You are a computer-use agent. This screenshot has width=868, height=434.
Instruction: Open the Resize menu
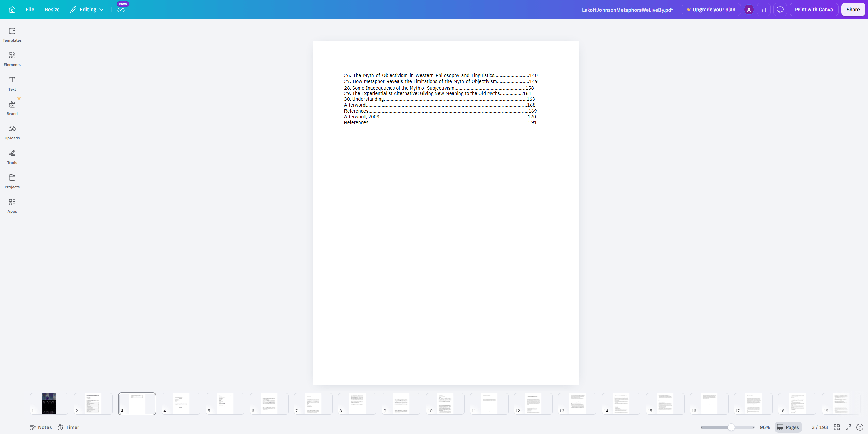tap(52, 10)
